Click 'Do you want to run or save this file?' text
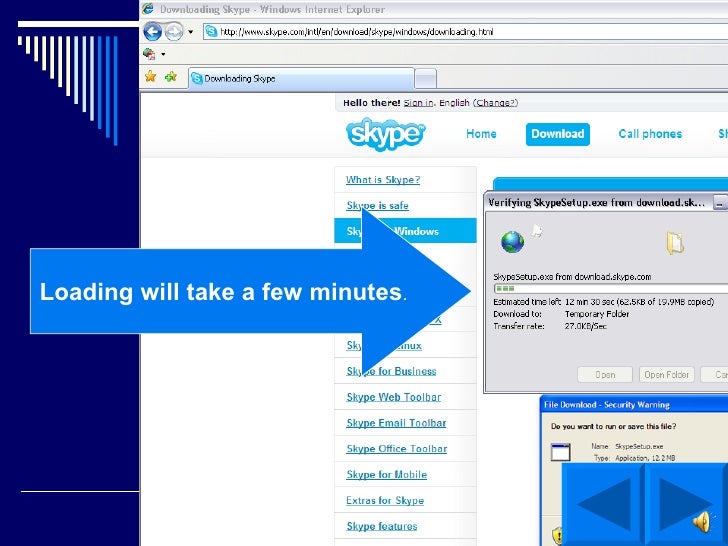Image resolution: width=728 pixels, height=546 pixels. (613, 426)
